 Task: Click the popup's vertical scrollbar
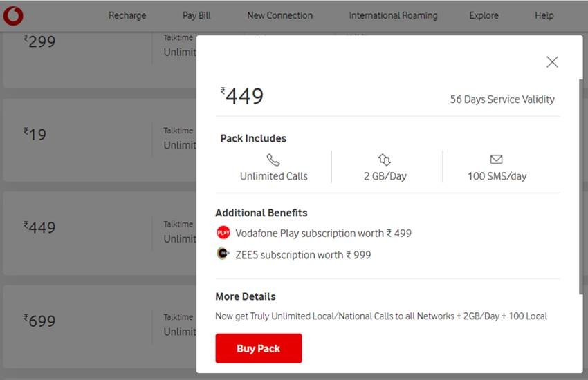click(581, 187)
